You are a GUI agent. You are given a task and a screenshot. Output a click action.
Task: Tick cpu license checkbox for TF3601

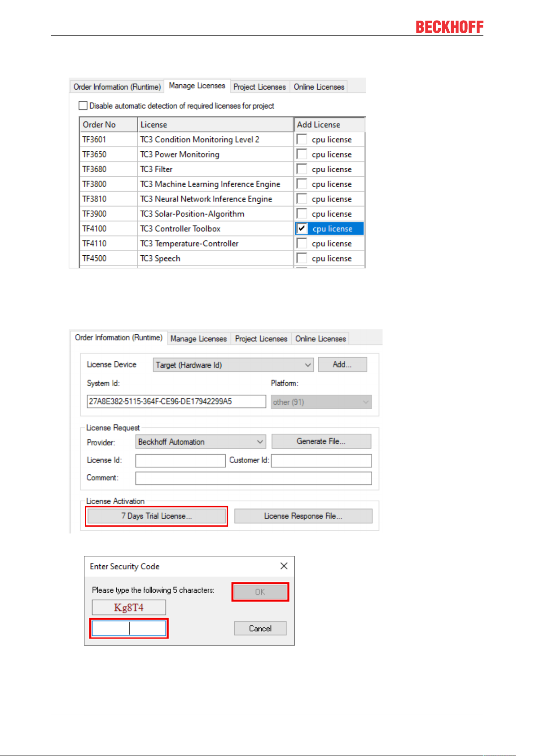[x=302, y=139]
